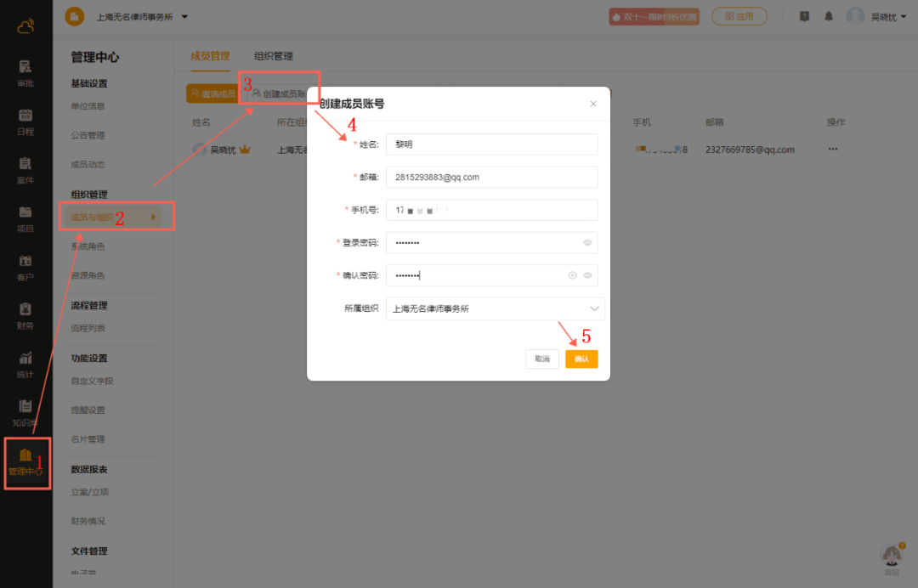Switch to the 组织管理 tab

[274, 56]
